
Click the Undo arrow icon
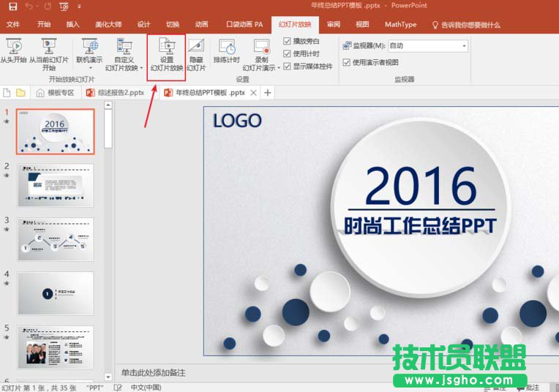(29, 7)
